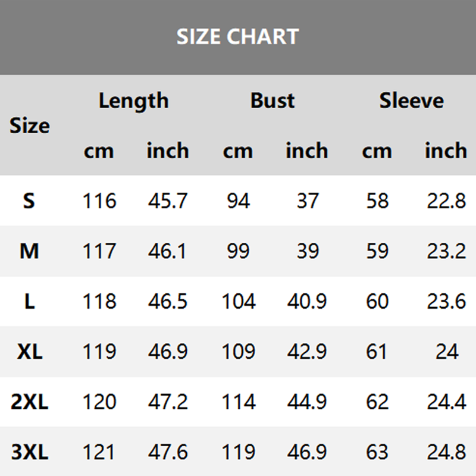Click the 46.1 inch length for M
Viewport: 476px width, 476px height.
[x=168, y=252]
